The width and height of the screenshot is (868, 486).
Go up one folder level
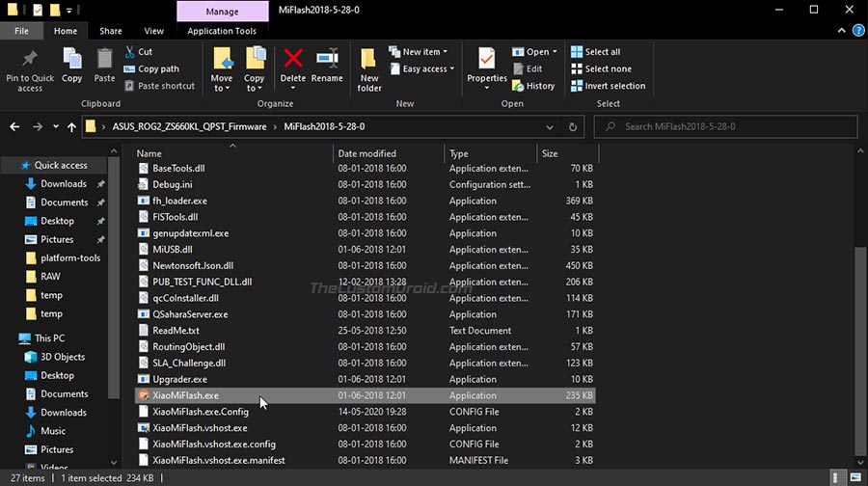point(71,126)
